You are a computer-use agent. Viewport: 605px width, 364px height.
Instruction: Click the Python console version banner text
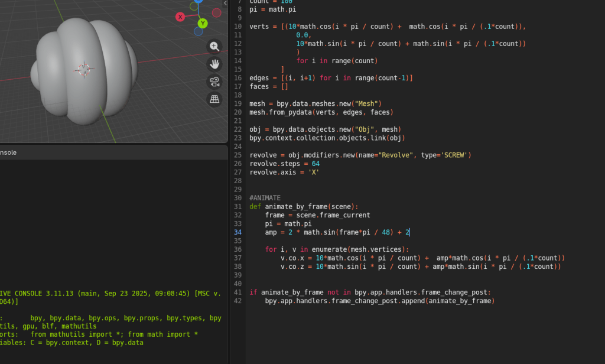tap(106, 294)
